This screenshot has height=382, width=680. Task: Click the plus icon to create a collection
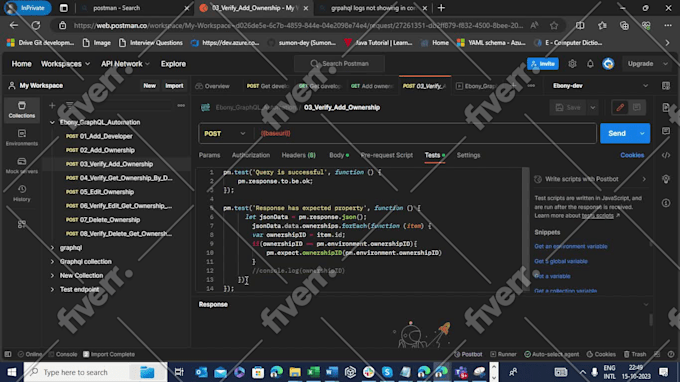(x=52, y=105)
